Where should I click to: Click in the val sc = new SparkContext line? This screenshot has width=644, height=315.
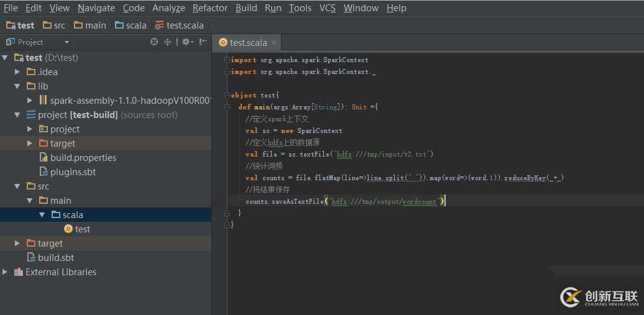293,130
